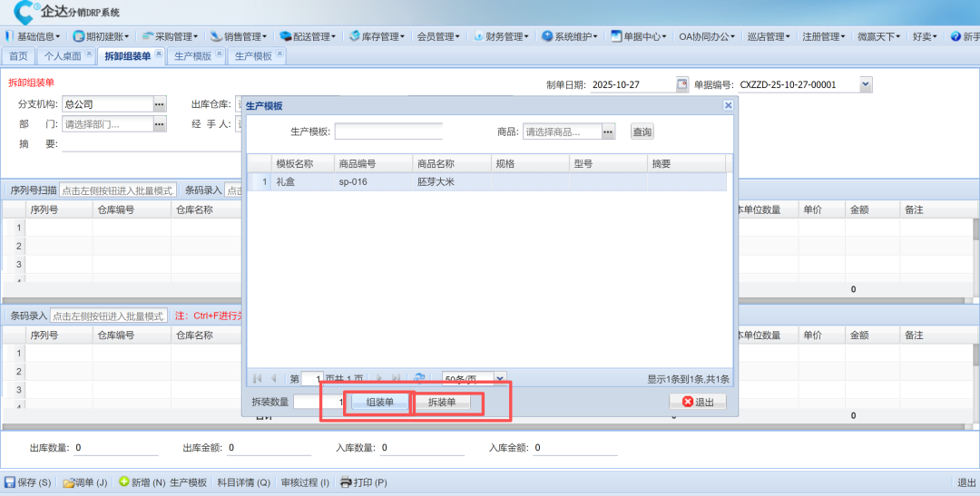Go to first page in pager
Image resolution: width=980 pixels, height=496 pixels.
point(257,378)
